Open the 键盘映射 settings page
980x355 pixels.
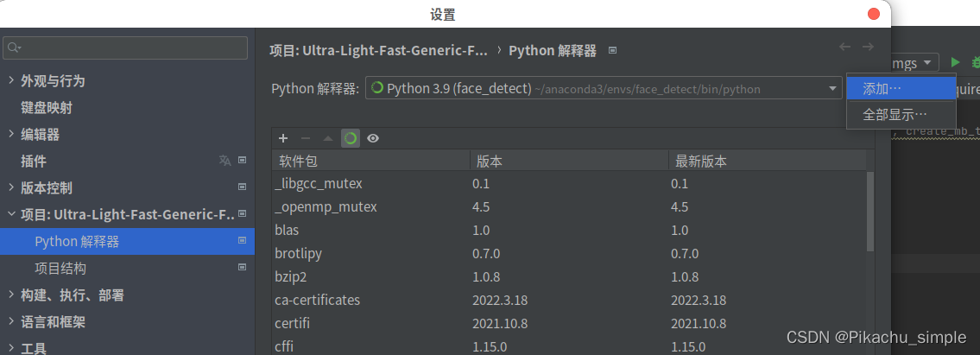pos(47,108)
